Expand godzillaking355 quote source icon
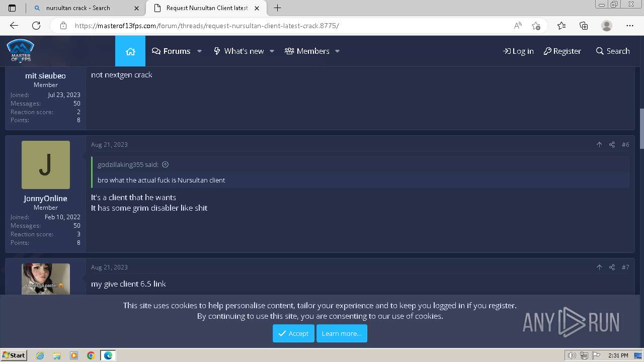The image size is (644, 362). tap(165, 164)
